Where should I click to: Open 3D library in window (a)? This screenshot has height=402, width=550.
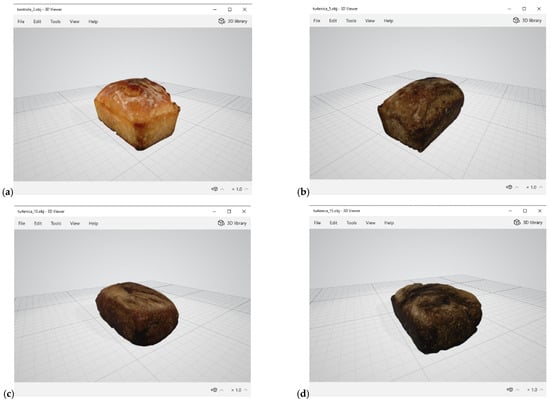click(x=233, y=21)
